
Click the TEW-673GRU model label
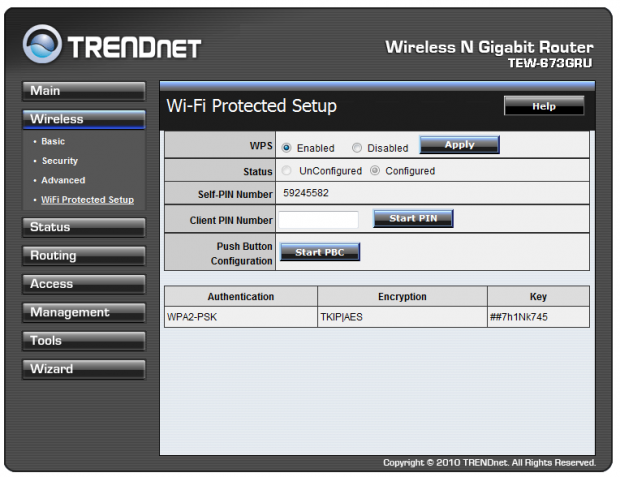[550, 63]
